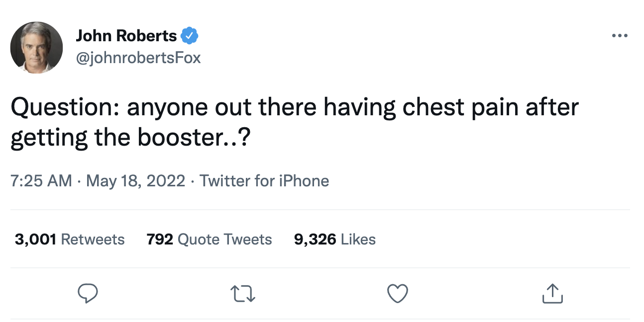
Task: Select the May 18, 2022 date
Action: tap(135, 180)
